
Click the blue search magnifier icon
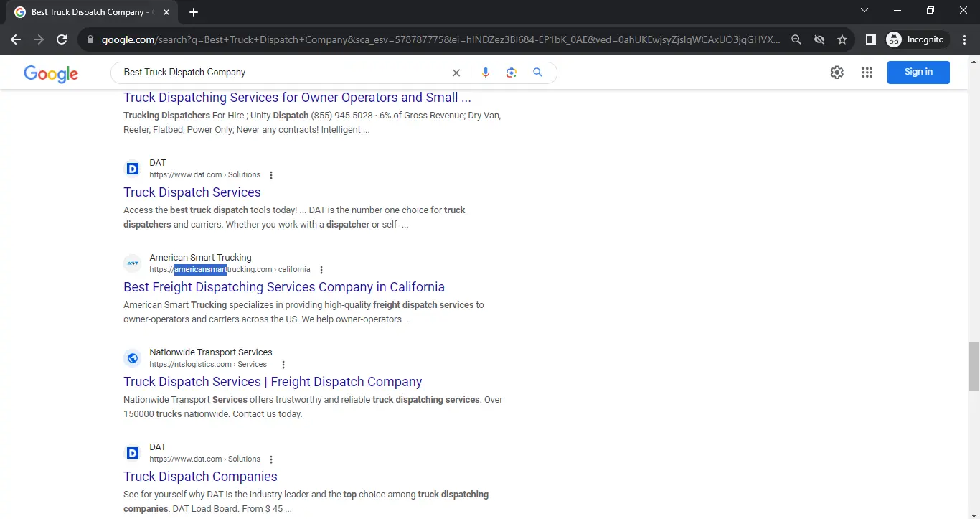(537, 73)
